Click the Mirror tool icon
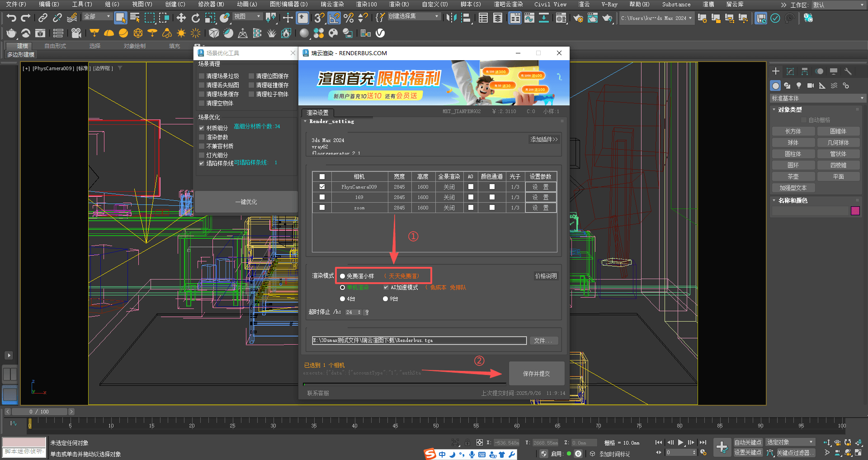This screenshot has width=868, height=460. [451, 18]
